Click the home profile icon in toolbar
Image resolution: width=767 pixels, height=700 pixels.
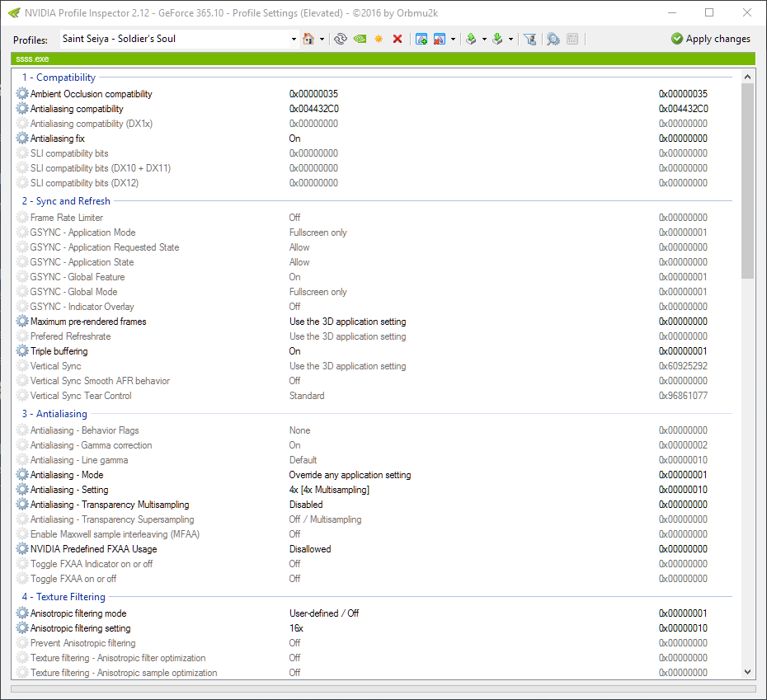point(308,39)
